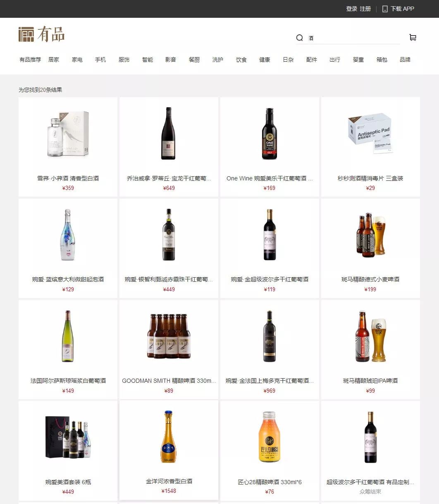The image size is (439, 504).
Task: Open the 婉爱·金法国上梅多克 wine image
Action: coord(270,336)
